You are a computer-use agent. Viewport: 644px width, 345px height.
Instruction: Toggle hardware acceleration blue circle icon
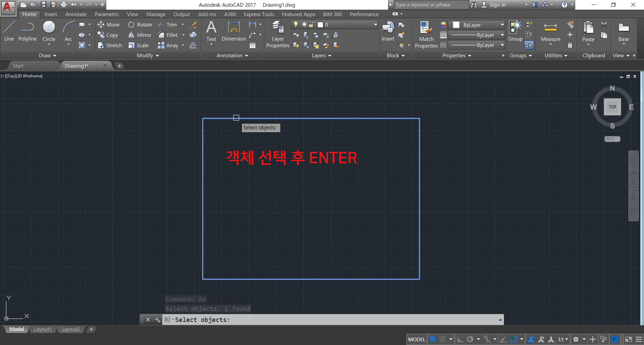coord(615,339)
